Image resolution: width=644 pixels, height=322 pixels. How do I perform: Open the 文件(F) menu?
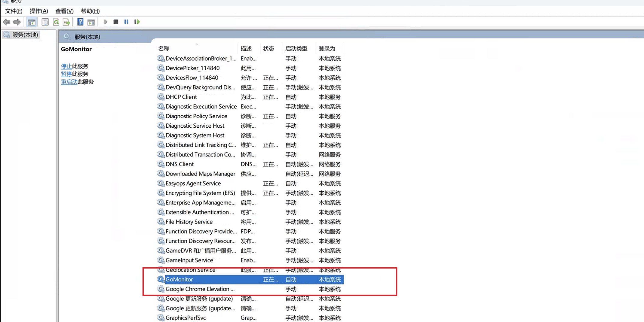(14, 11)
